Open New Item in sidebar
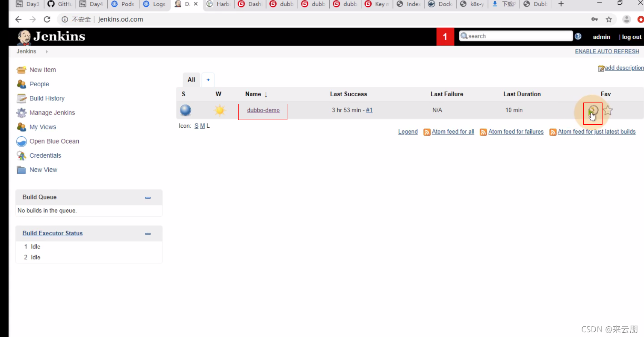The width and height of the screenshot is (644, 337). [42, 70]
